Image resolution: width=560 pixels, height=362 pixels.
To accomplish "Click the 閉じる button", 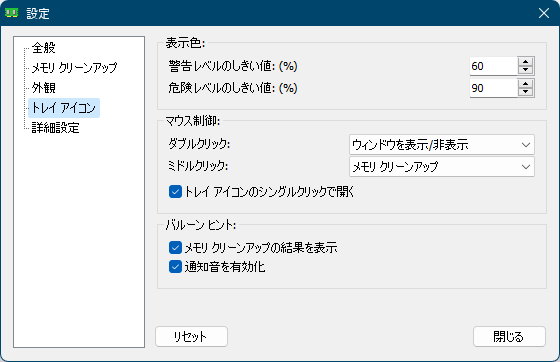I will click(x=509, y=336).
